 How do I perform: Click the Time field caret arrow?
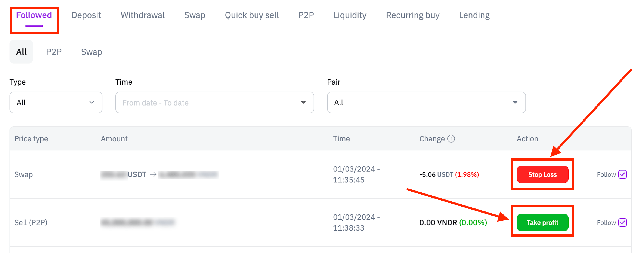(303, 102)
